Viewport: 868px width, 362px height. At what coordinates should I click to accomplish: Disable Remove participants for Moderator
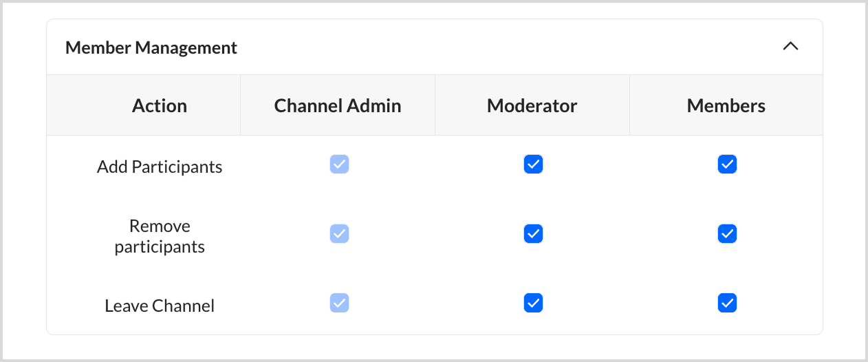pos(533,234)
